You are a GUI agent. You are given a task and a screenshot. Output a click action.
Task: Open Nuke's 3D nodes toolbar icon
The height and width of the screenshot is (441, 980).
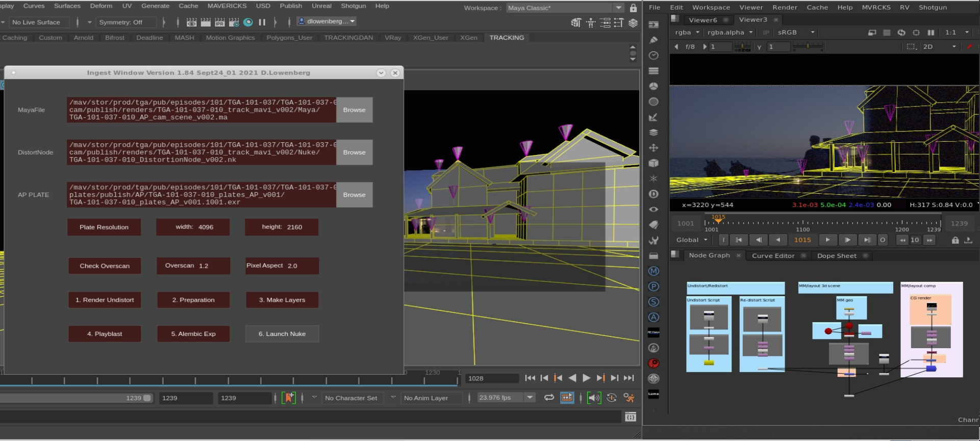pos(654,163)
